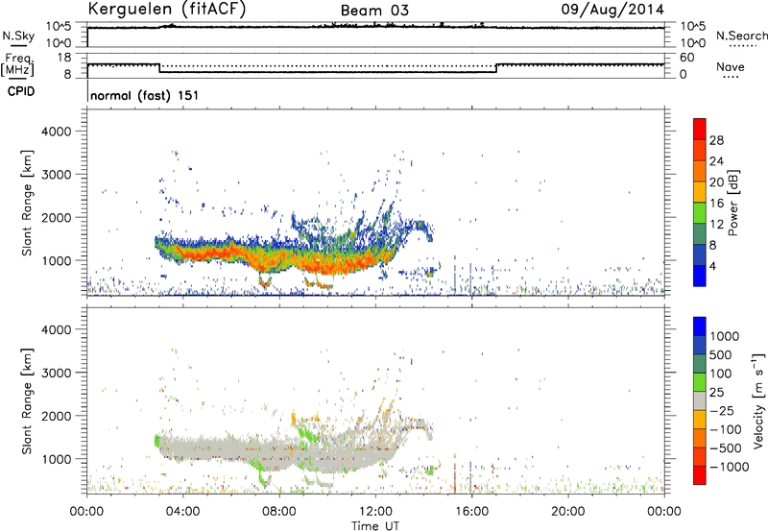Click the '18' frequency axis tick
The width and height of the screenshot is (768, 532).
point(63,58)
